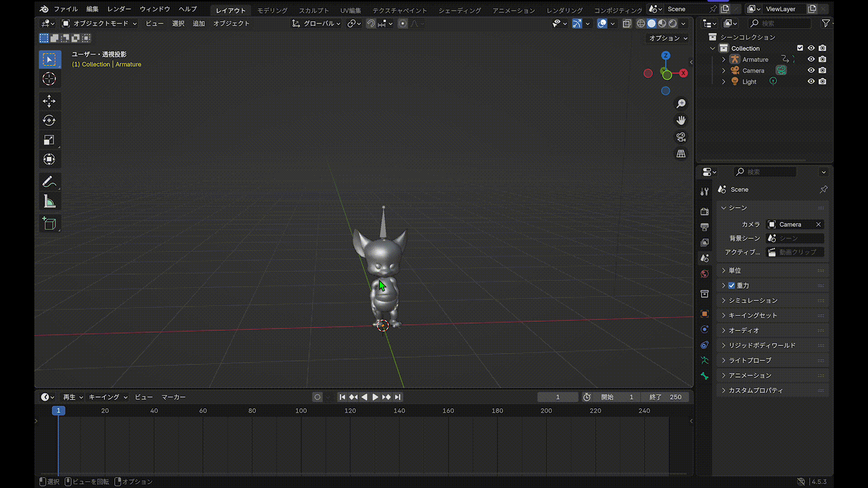The height and width of the screenshot is (488, 868).
Task: Switch to the Modeling (モデリング) workspace tab
Action: [272, 10]
